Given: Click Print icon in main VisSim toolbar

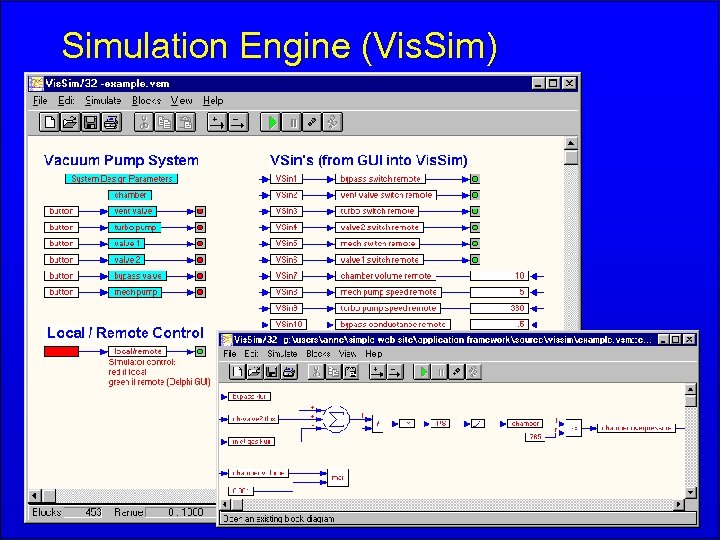Looking at the screenshot, I should [111, 123].
